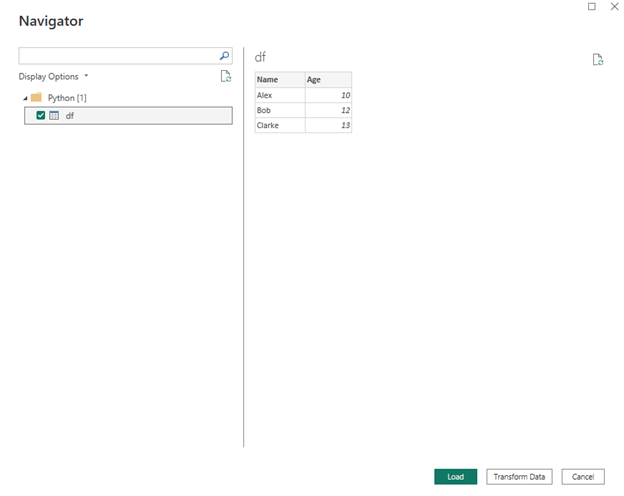Close the Navigator window
The image size is (624, 496).
(614, 7)
